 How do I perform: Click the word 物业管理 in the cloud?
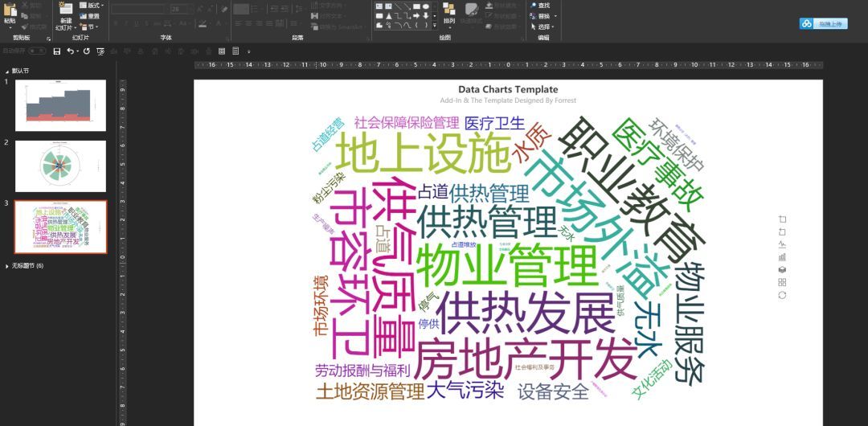point(506,264)
